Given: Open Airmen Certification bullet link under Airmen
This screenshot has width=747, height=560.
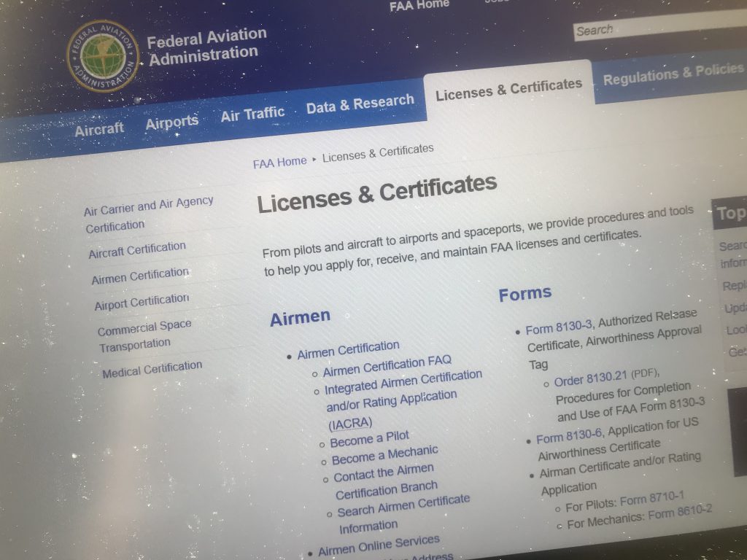Looking at the screenshot, I should 348,350.
